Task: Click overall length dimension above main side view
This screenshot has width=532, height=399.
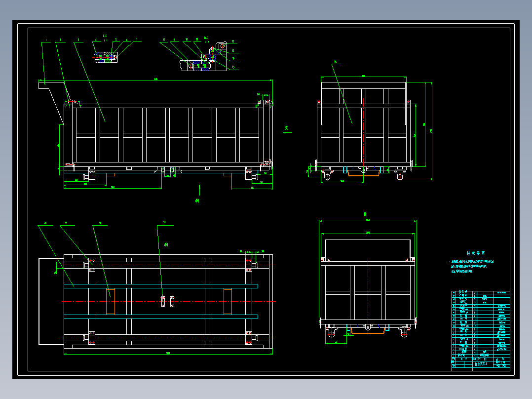Action: (156, 80)
